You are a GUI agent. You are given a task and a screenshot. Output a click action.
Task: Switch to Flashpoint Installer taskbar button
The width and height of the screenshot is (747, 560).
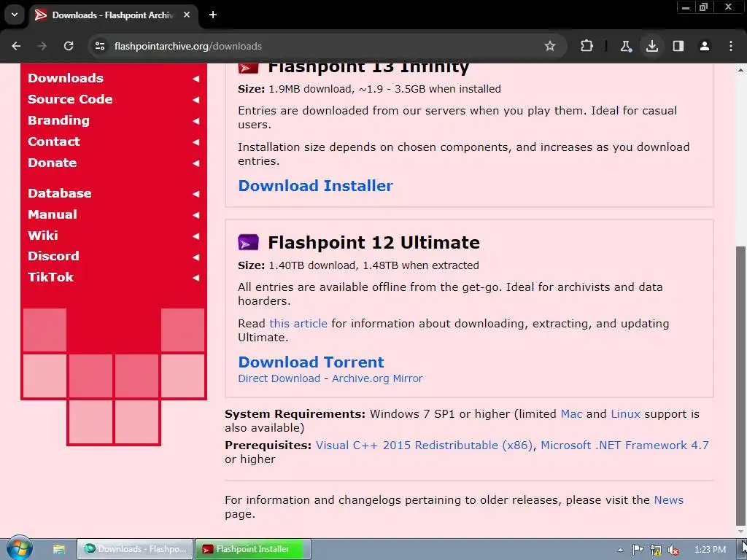click(x=253, y=549)
